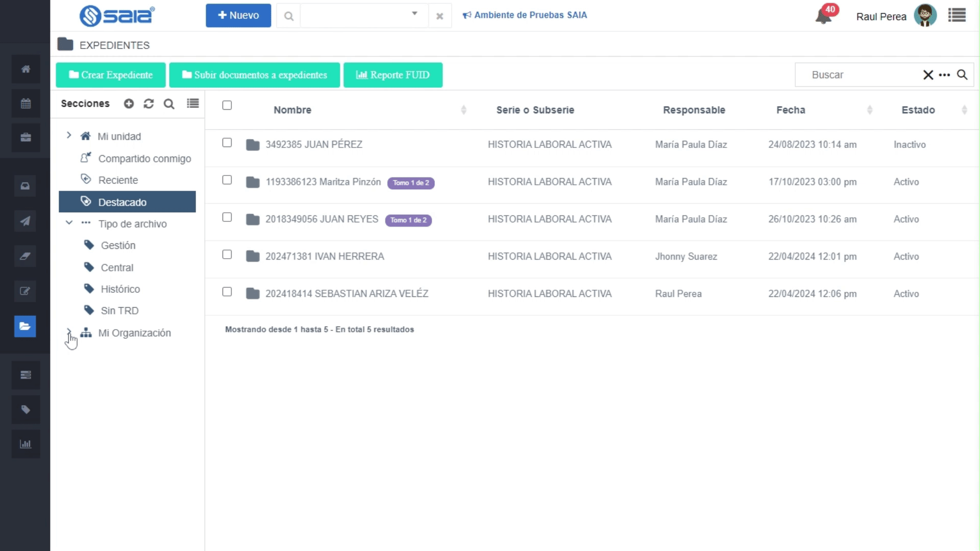Expand the Mi unidad tree node
980x551 pixels.
(x=69, y=135)
